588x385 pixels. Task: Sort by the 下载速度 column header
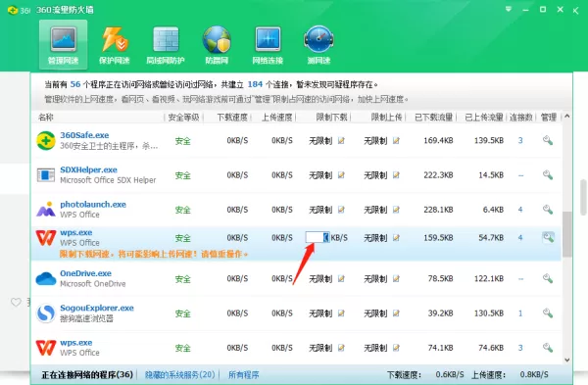click(x=232, y=118)
